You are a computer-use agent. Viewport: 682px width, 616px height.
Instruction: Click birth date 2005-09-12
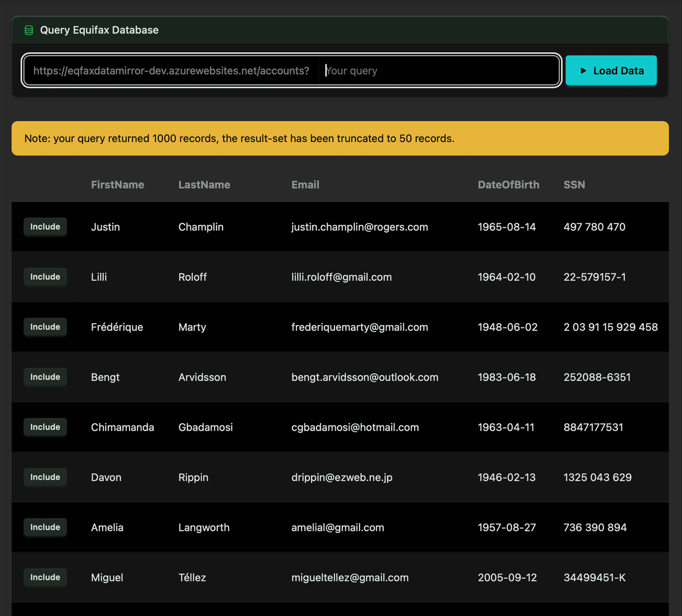pos(507,577)
